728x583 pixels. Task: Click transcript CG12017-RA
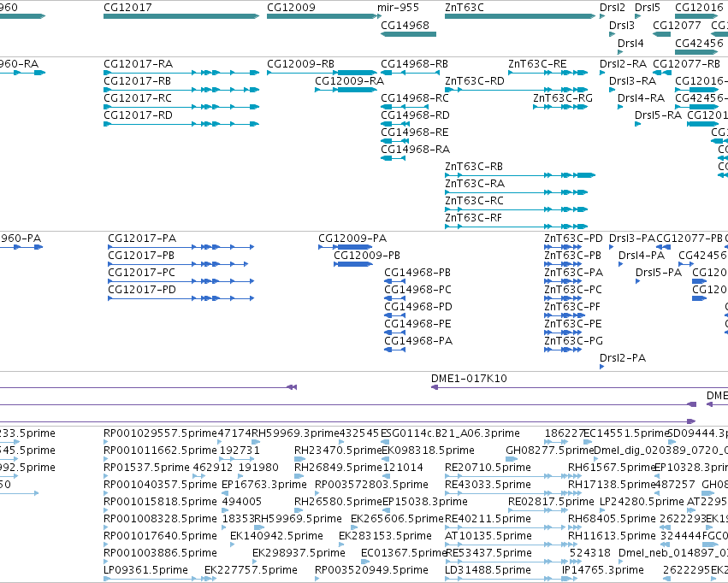click(181, 73)
